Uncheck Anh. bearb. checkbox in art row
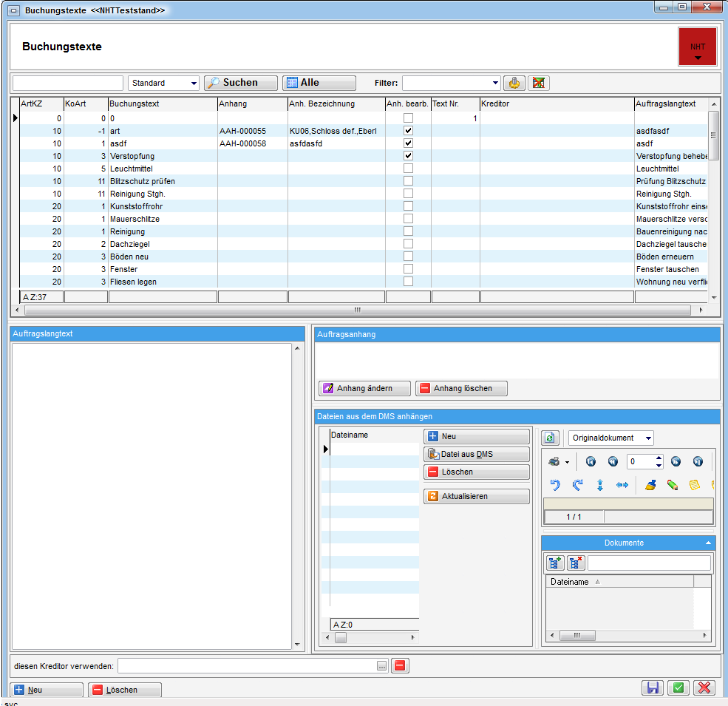The width and height of the screenshot is (728, 706). 408,131
